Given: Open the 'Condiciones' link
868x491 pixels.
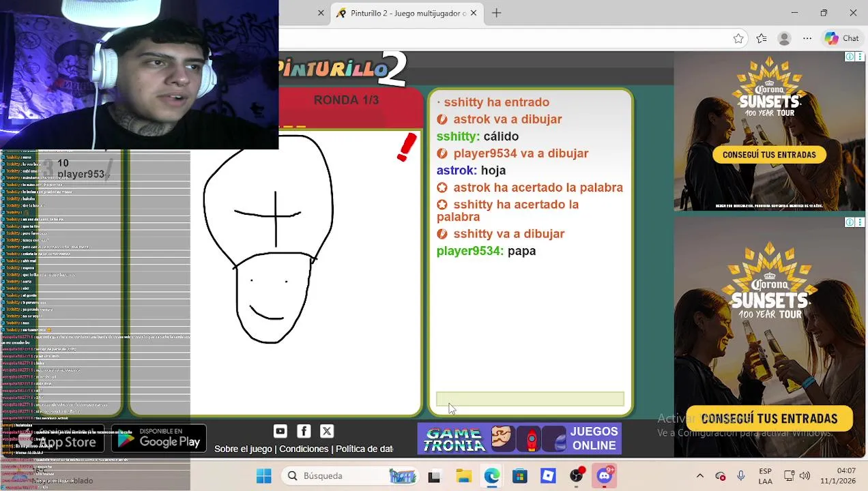Looking at the screenshot, I should [304, 449].
